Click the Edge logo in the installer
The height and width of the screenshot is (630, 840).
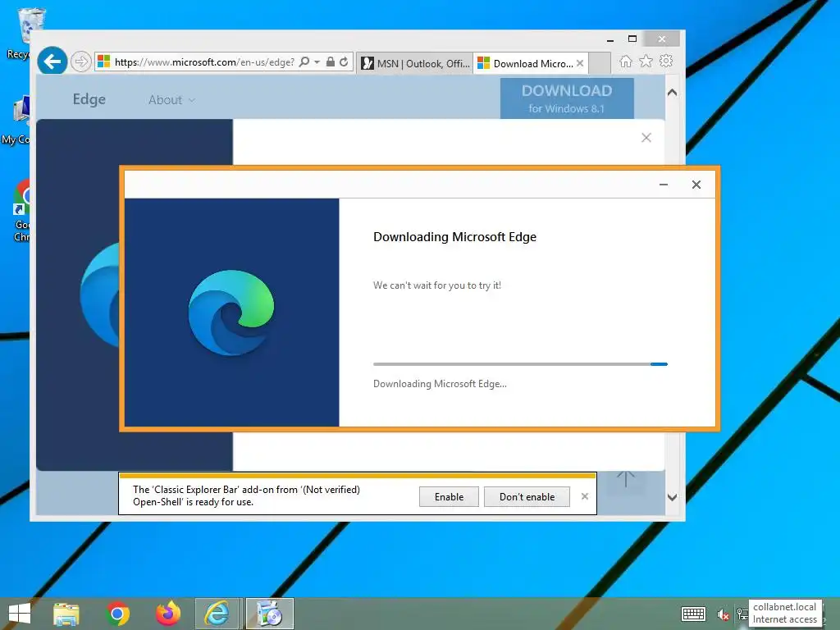coord(231,313)
